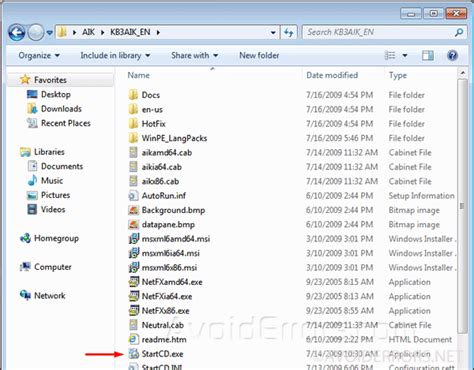Click the Refresh button next to address bar
474x370 pixels.
(289, 32)
